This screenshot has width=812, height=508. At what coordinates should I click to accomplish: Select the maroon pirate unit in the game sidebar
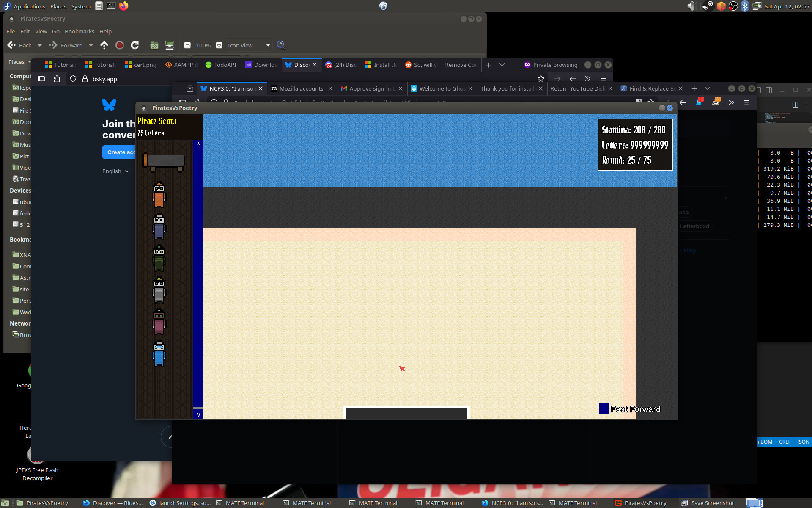click(159, 322)
